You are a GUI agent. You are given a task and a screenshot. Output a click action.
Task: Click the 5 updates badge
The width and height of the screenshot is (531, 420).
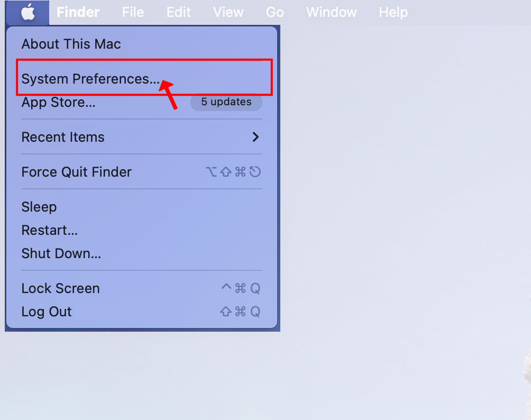click(x=226, y=102)
